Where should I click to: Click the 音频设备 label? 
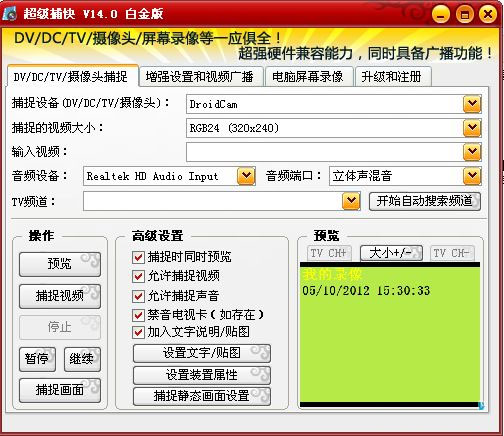[x=39, y=176]
